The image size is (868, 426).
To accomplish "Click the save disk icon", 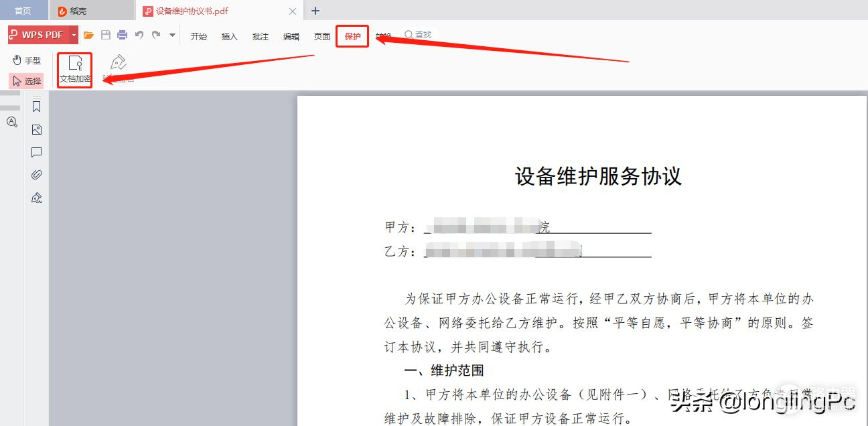I will pyautogui.click(x=105, y=35).
